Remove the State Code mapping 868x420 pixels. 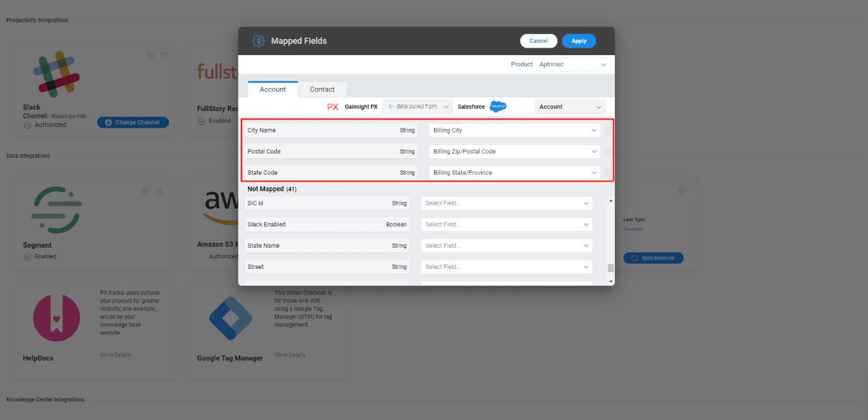[607, 173]
